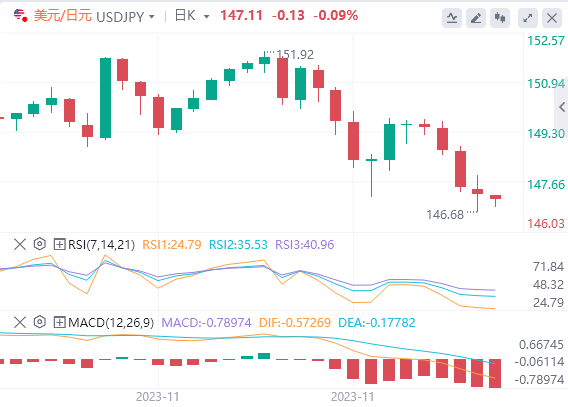Click the 151.92 high price marker
Viewport: 568px width, 407px height.
pos(295,55)
